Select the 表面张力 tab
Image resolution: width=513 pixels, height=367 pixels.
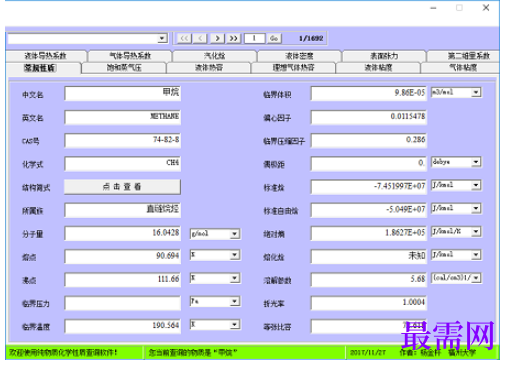(x=384, y=56)
